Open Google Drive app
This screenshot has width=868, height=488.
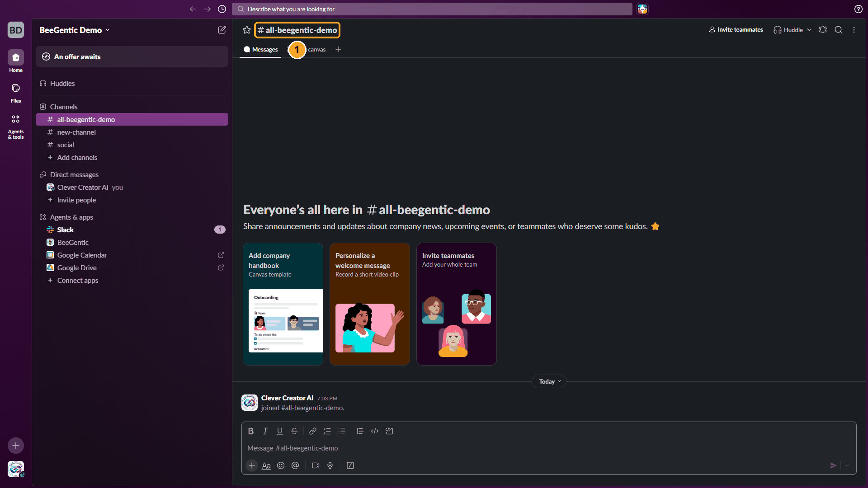tap(132, 267)
